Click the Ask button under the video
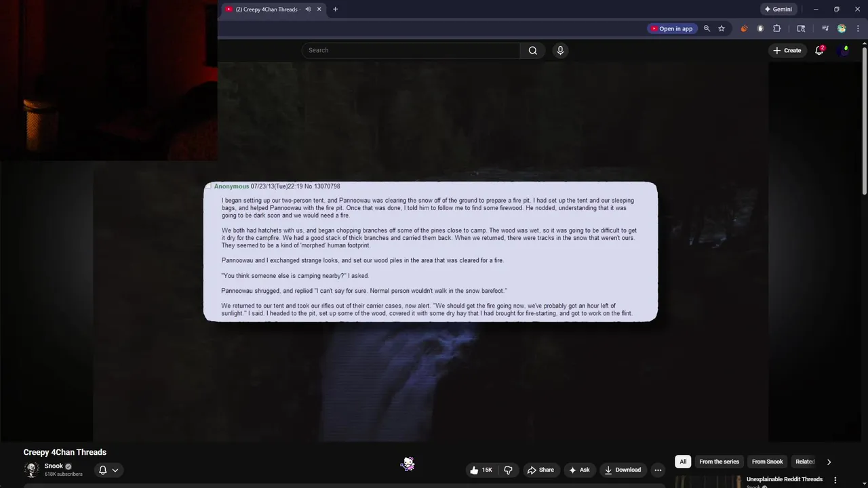The image size is (868, 488). 579,470
